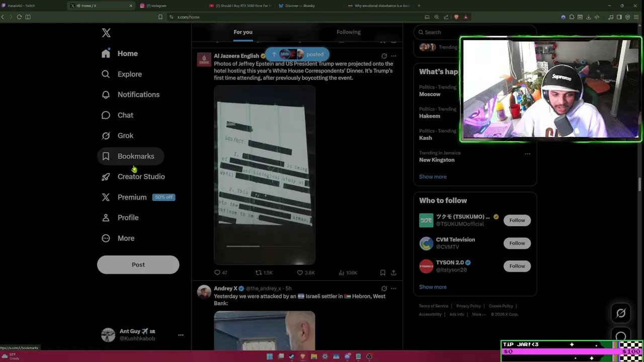
Task: Open Accessibility footer link
Action: [x=430, y=314]
